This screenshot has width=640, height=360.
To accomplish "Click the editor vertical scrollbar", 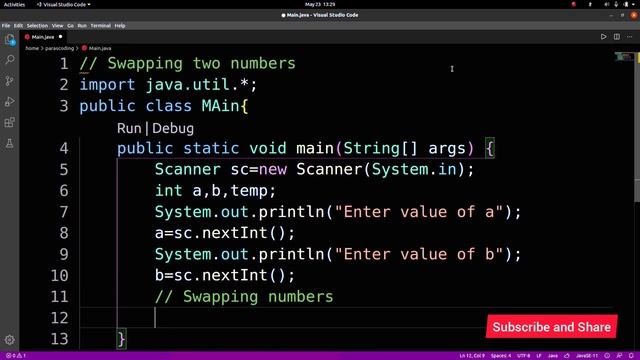I will pyautogui.click(x=637, y=127).
